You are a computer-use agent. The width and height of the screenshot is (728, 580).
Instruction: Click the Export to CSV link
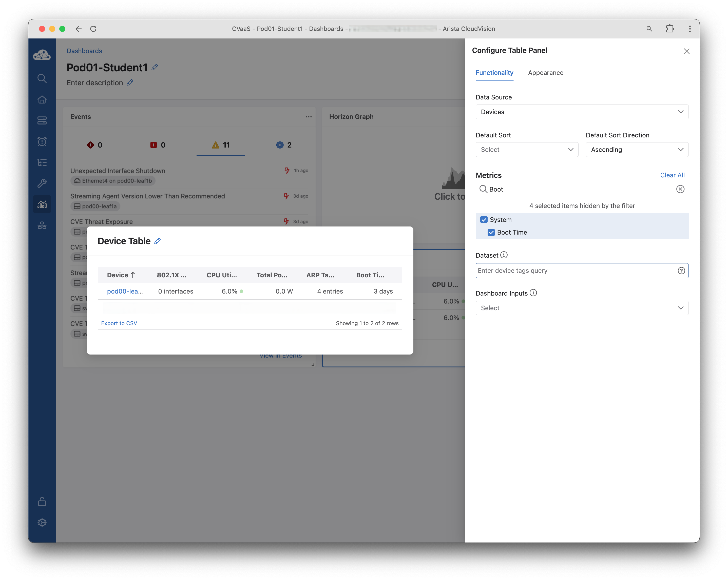pyautogui.click(x=119, y=323)
